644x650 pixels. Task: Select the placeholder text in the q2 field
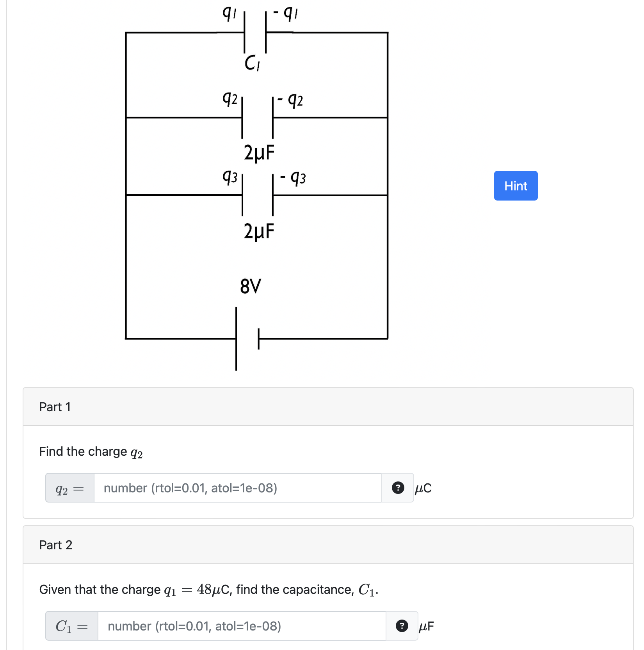point(190,488)
